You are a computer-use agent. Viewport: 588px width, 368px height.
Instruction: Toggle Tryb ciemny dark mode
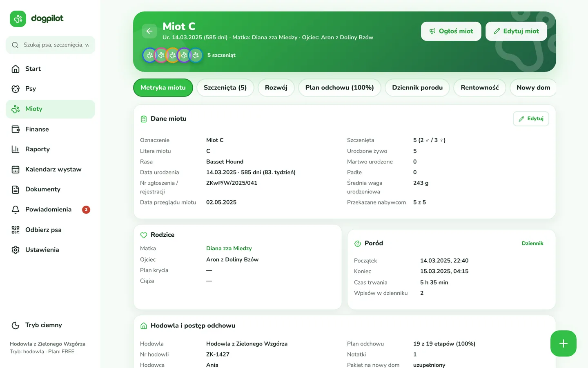50,325
